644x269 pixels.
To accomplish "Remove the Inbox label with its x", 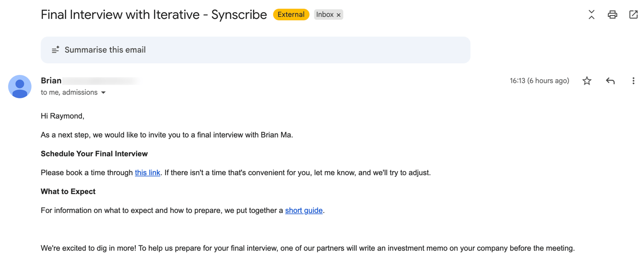I will pos(339,15).
